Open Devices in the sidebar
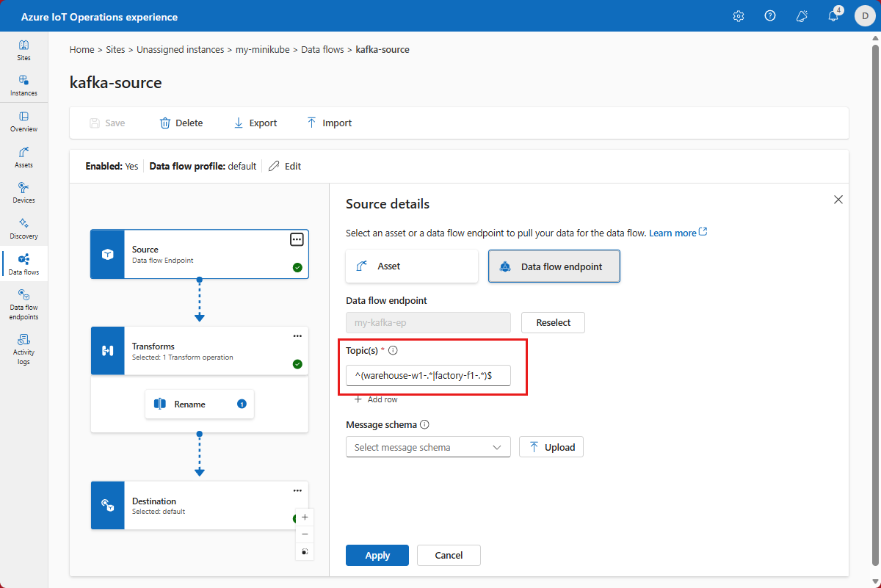 pyautogui.click(x=23, y=192)
